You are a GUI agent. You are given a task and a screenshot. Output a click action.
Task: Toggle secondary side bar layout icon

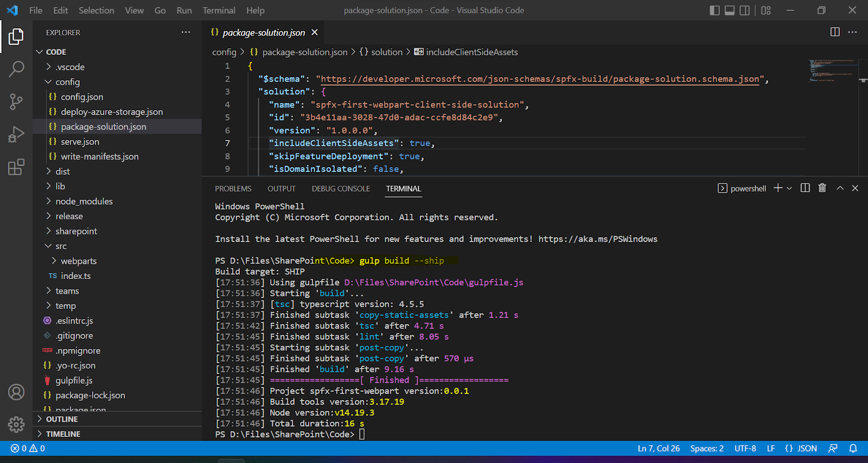[x=745, y=10]
